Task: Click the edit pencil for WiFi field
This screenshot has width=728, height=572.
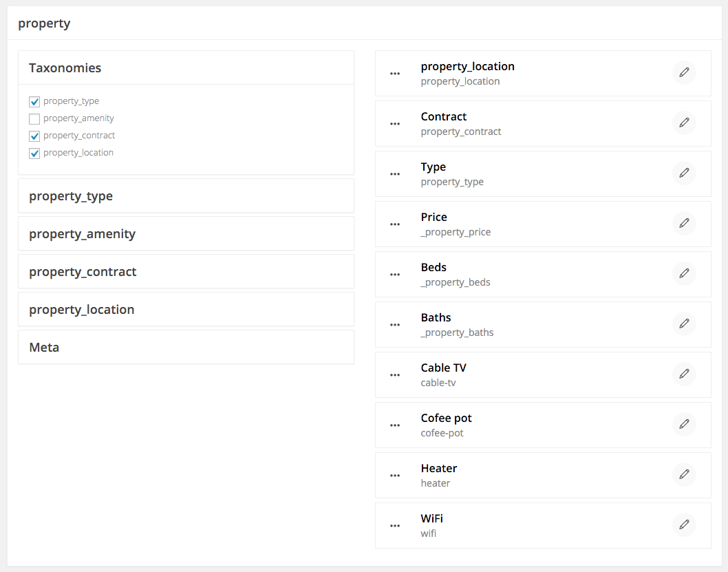Action: click(684, 525)
